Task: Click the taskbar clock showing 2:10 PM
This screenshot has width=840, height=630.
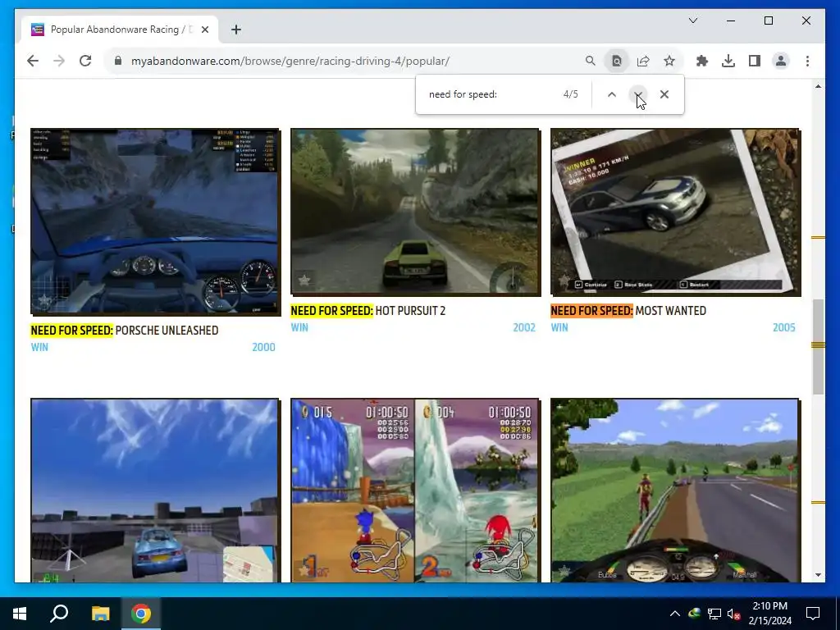Action: [x=769, y=614]
